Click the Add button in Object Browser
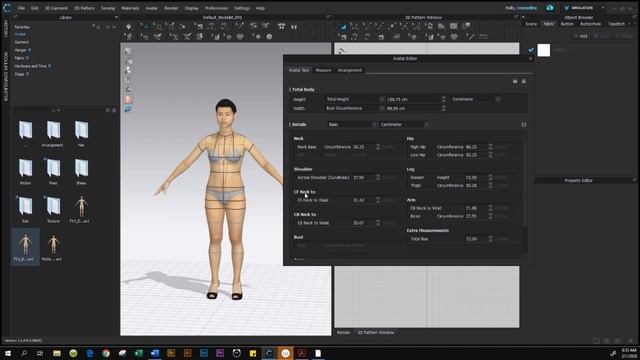 point(581,36)
